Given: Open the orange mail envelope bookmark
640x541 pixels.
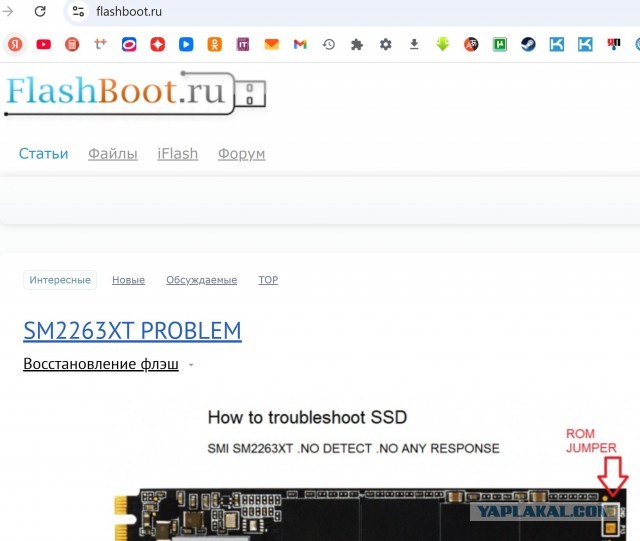Looking at the screenshot, I should (271, 44).
